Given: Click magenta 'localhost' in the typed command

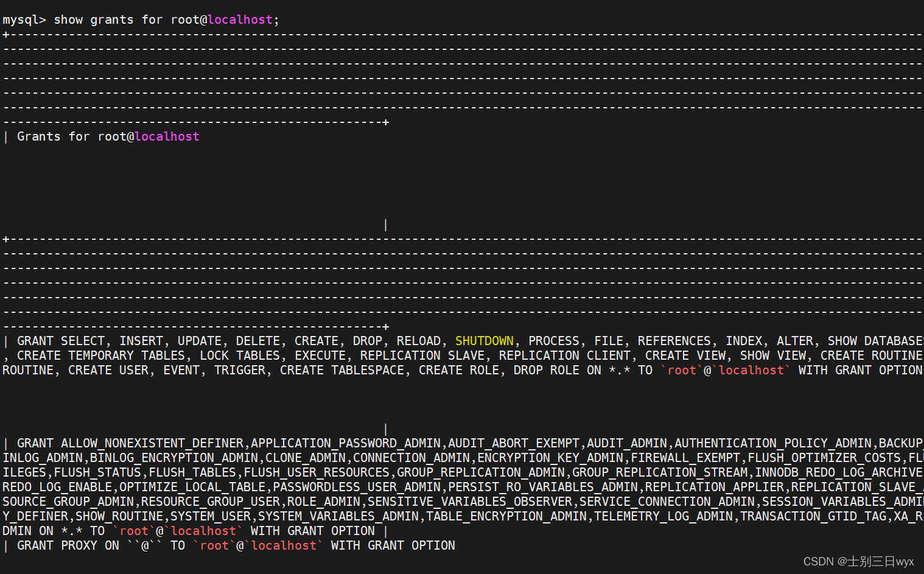Looking at the screenshot, I should pyautogui.click(x=240, y=20).
